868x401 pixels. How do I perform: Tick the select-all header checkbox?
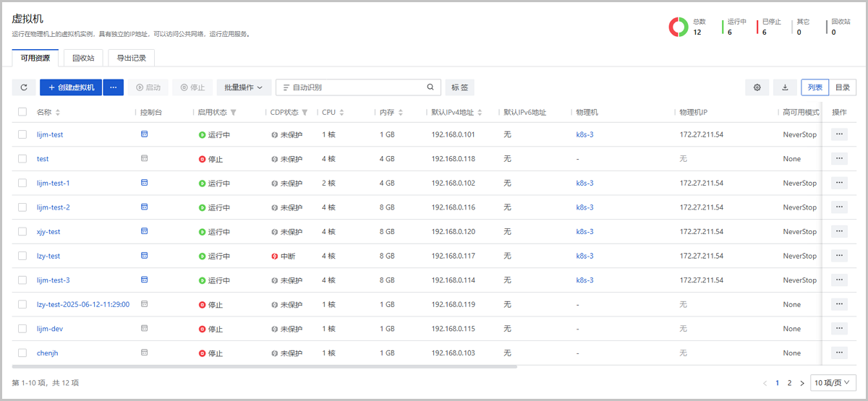coord(22,112)
